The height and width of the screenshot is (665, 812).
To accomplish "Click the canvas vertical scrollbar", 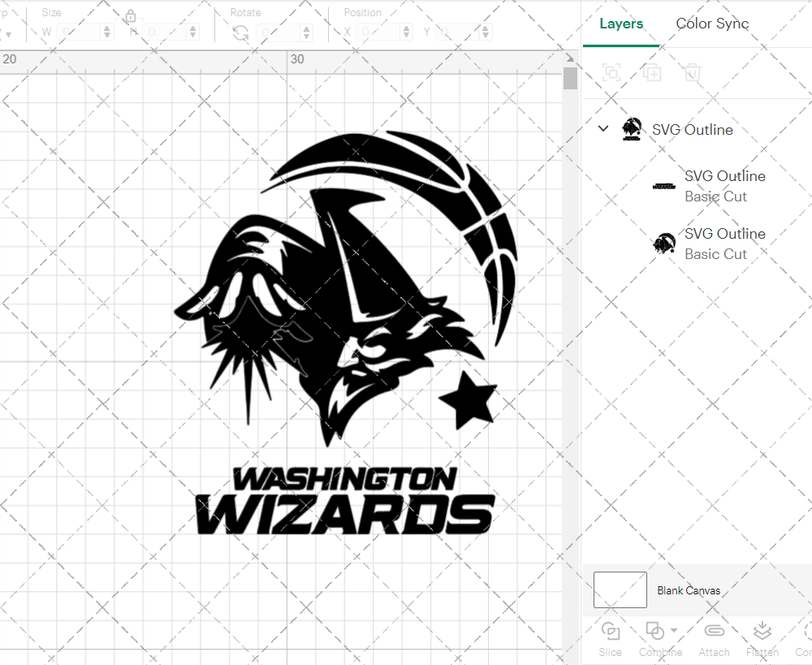I will click(x=571, y=77).
